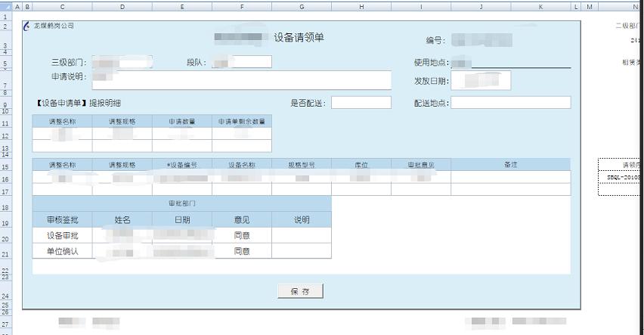Click 同意 in the 单位确认 row
644x335 pixels.
pos(242,251)
